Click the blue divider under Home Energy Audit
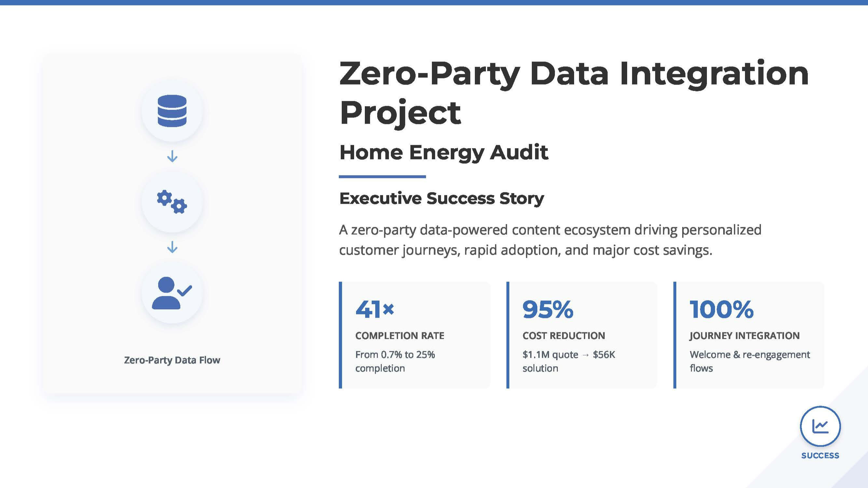The width and height of the screenshot is (868, 488). [x=382, y=176]
